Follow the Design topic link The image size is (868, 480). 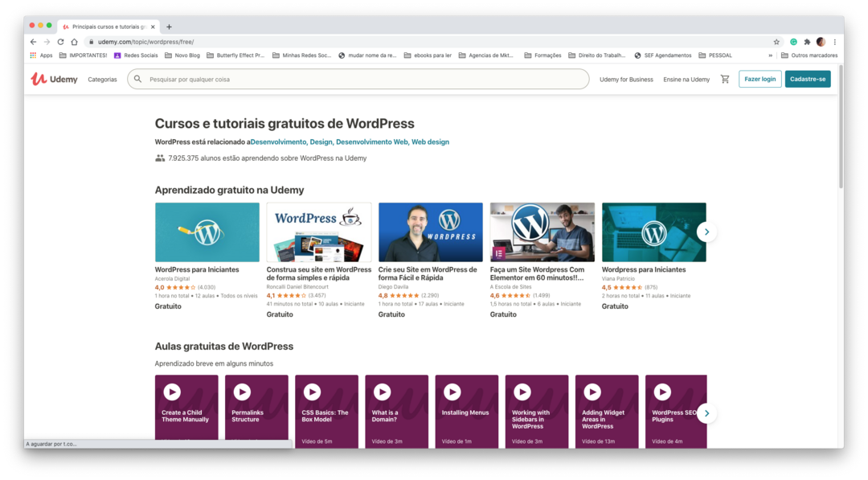click(x=321, y=142)
